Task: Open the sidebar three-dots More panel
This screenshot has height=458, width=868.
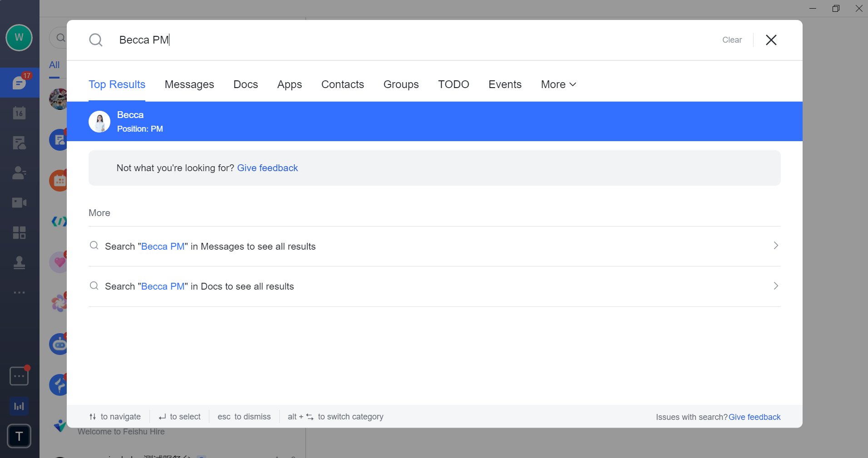Action: point(19,292)
